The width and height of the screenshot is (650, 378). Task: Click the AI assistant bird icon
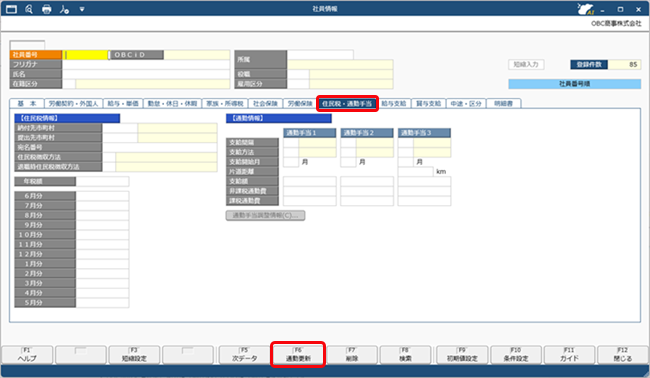tap(586, 9)
